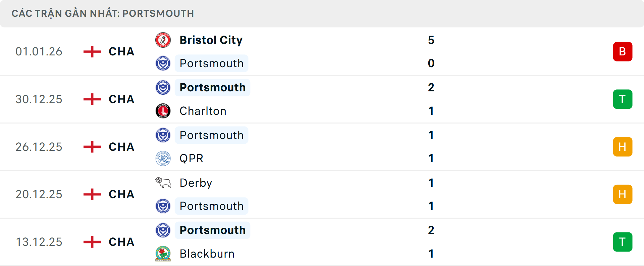Click the green T badge for the Charlton match
The image size is (644, 266).
pos(623,99)
